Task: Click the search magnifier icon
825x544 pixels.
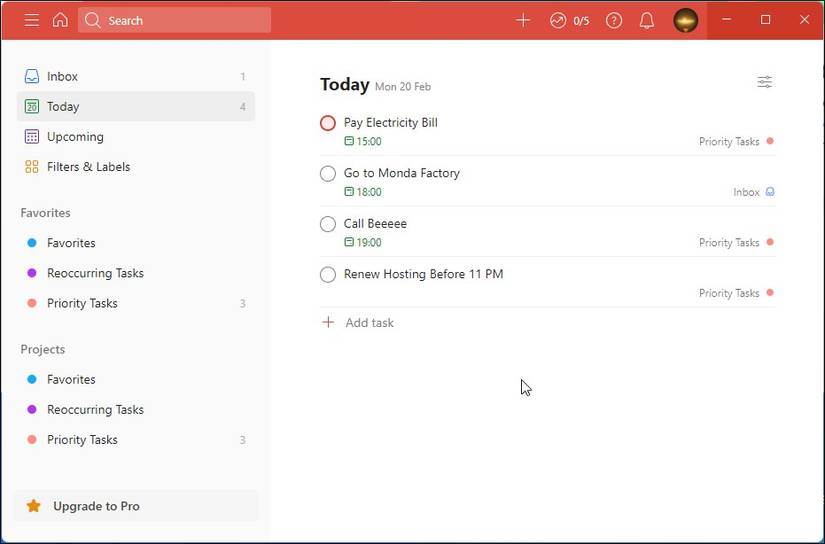Action: point(93,21)
